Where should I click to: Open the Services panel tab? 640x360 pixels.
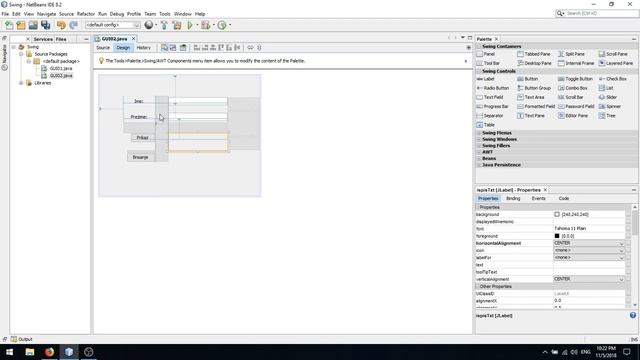point(43,39)
